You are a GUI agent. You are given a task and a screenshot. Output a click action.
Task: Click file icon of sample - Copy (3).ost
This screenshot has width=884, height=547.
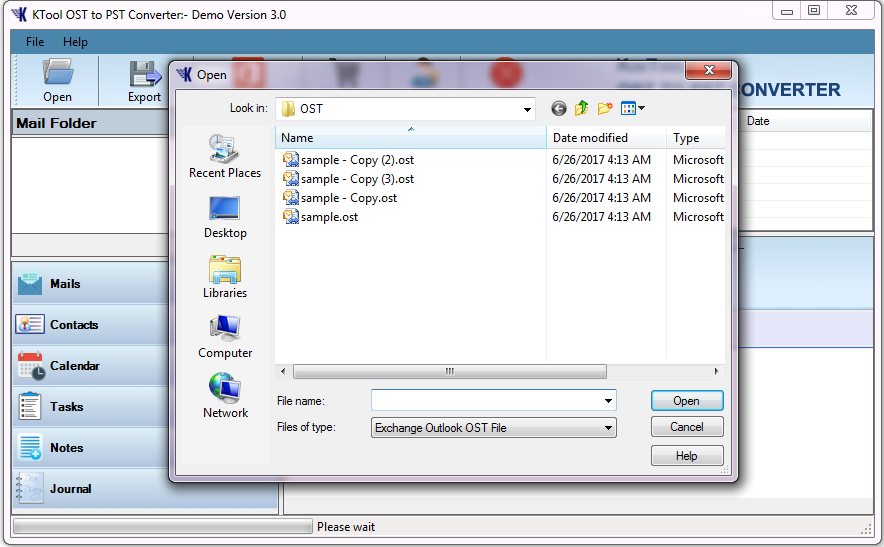[x=290, y=179]
